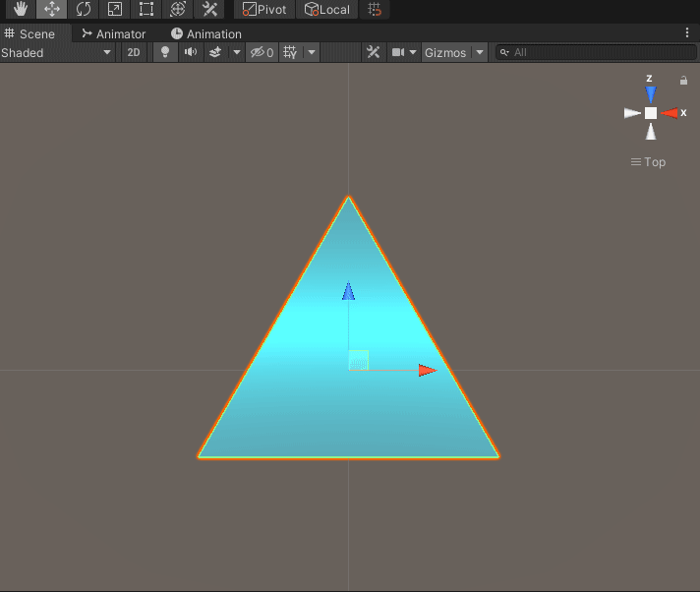Toggle 2D view mode
This screenshot has height=592, width=700.
pyautogui.click(x=134, y=53)
